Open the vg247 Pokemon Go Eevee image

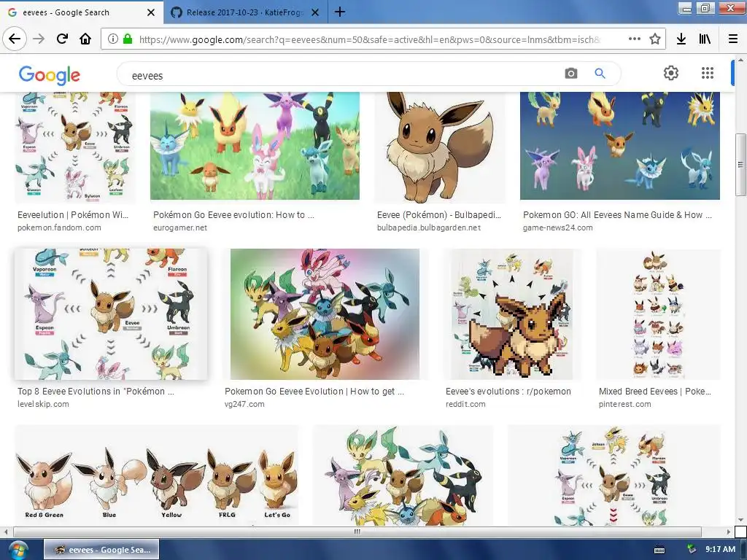(x=325, y=314)
